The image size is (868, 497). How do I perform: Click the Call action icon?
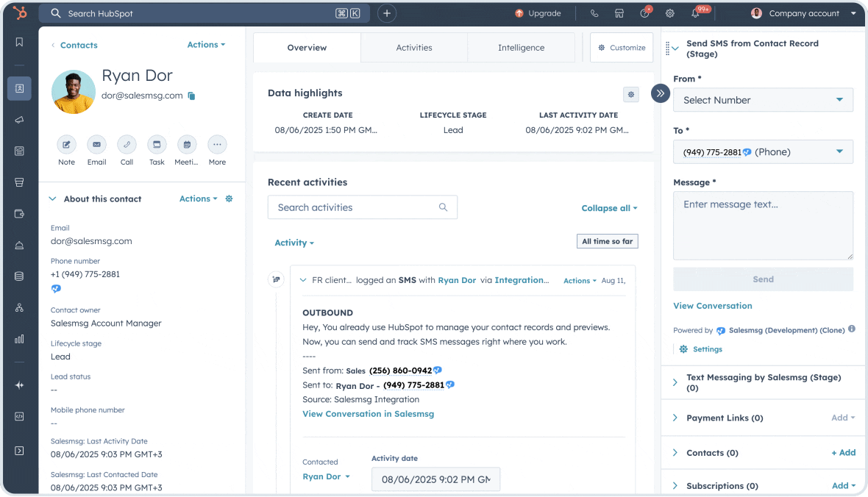point(127,144)
